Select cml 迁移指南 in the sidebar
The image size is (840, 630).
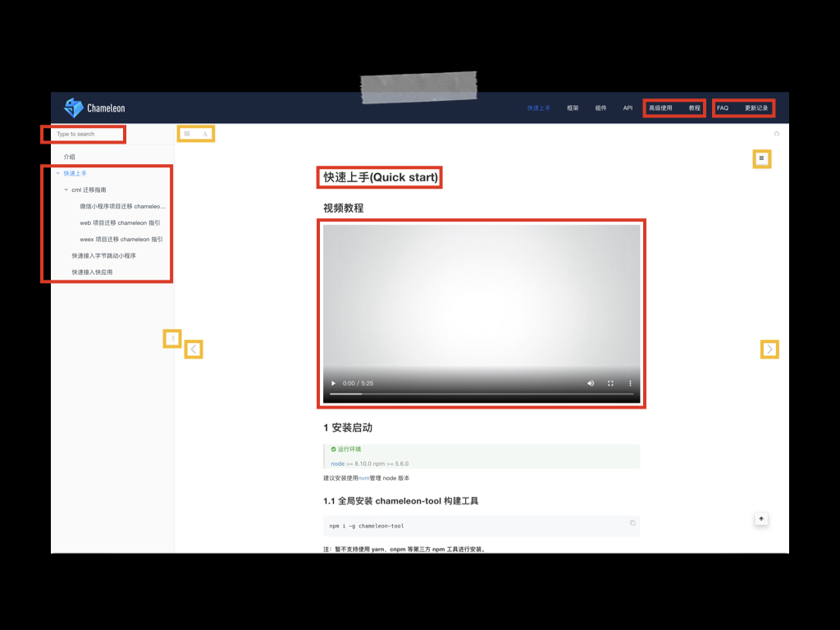point(89,189)
